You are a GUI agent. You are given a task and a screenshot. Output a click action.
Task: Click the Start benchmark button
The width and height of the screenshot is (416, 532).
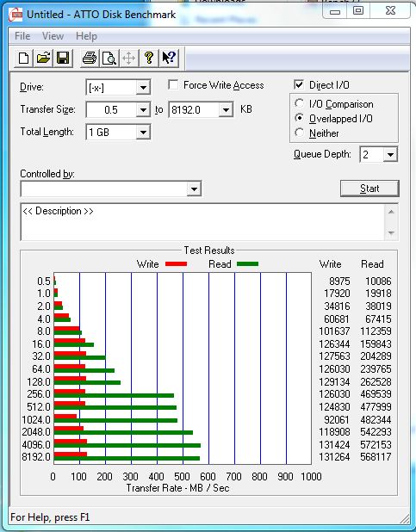[x=369, y=189]
